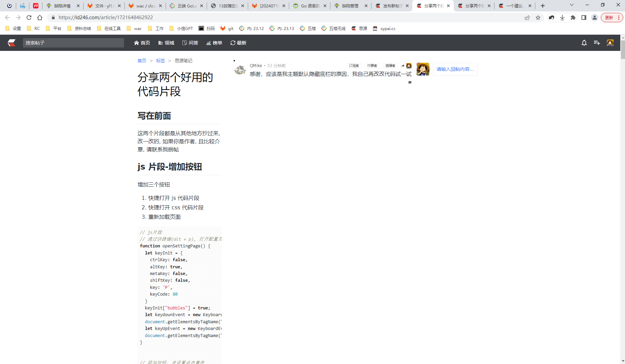
Task: Open the wac bookmark folder
Action: (x=134, y=29)
